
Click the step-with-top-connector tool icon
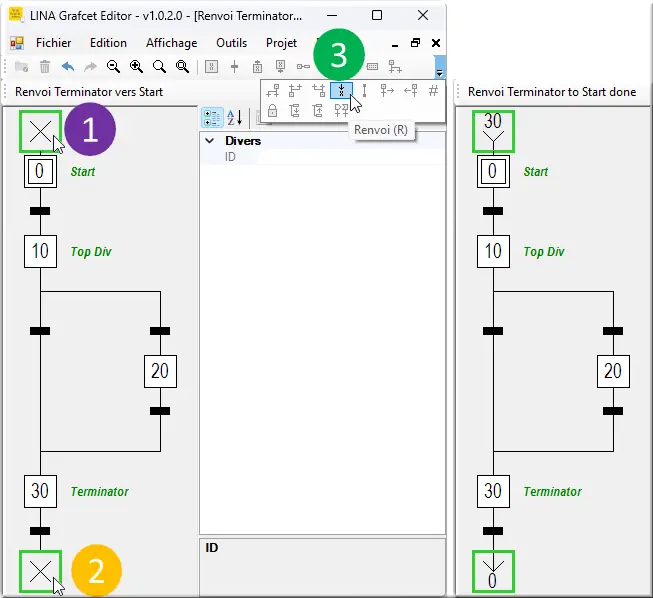click(x=257, y=67)
